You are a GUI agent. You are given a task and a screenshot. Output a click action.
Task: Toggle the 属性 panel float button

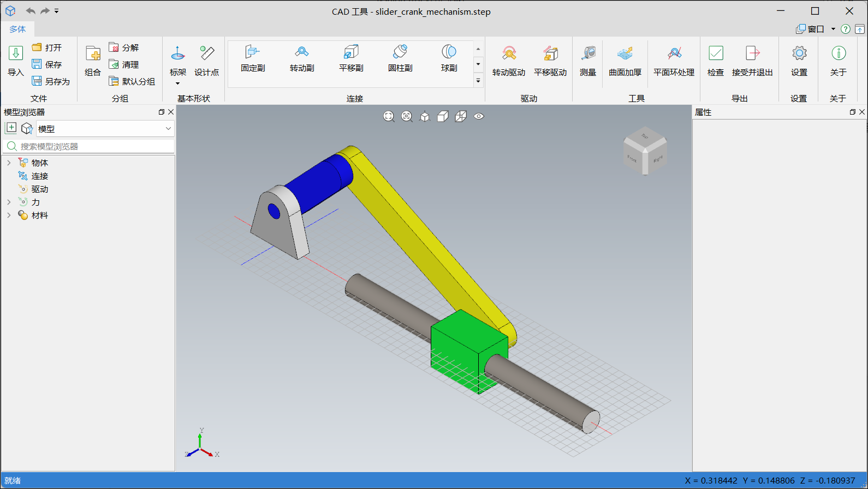point(852,112)
